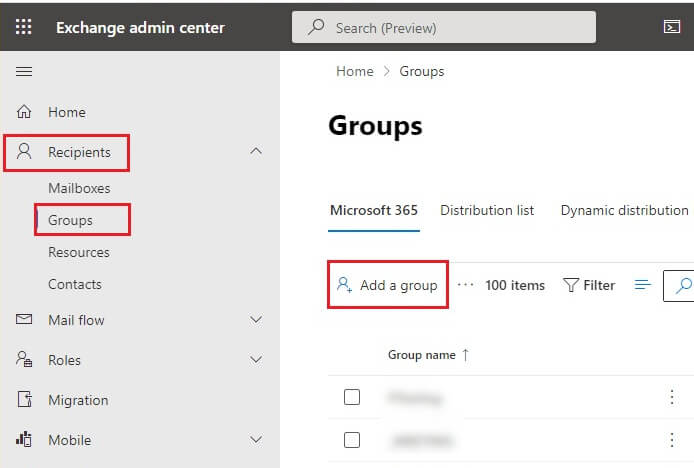Image resolution: width=694 pixels, height=468 pixels.
Task: Switch to the Distribution list tab
Action: coord(487,210)
